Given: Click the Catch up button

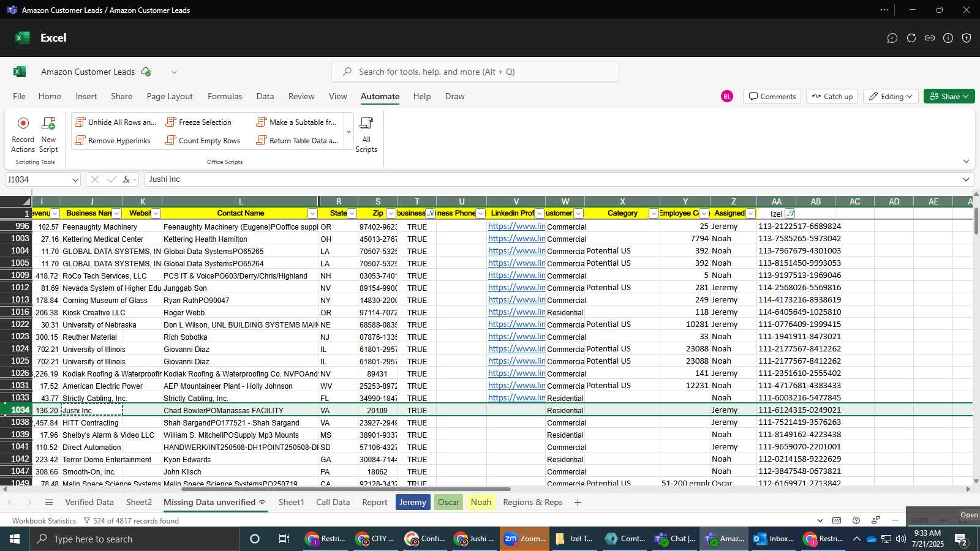Looking at the screenshot, I should pos(832,96).
